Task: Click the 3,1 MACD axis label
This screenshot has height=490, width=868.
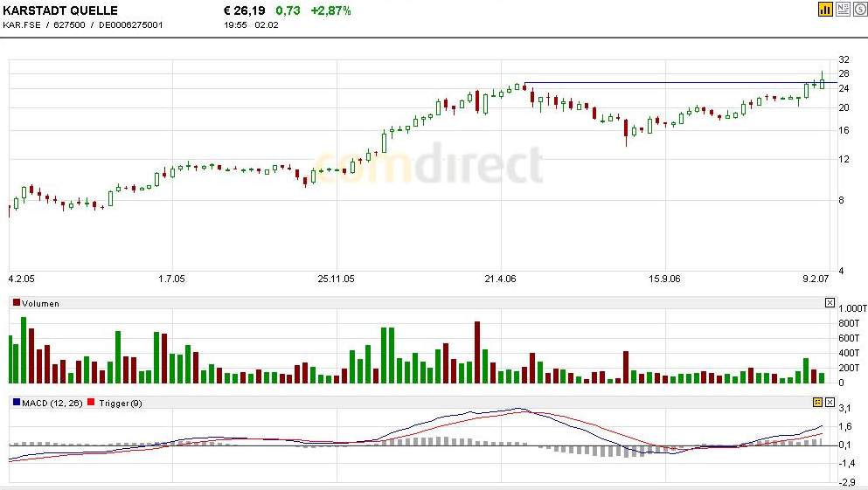Action: [x=844, y=408]
